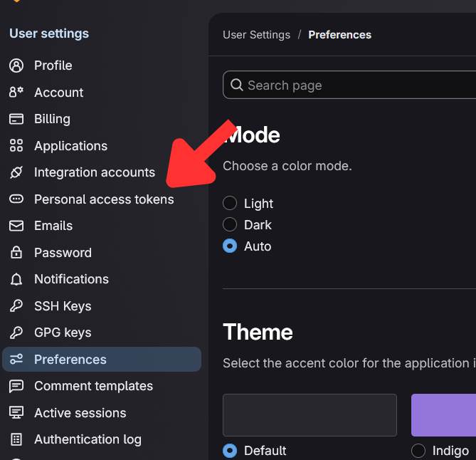Screen dimensions: 476x460
Task: Click the Account gear-person icon
Action: [x=16, y=93]
